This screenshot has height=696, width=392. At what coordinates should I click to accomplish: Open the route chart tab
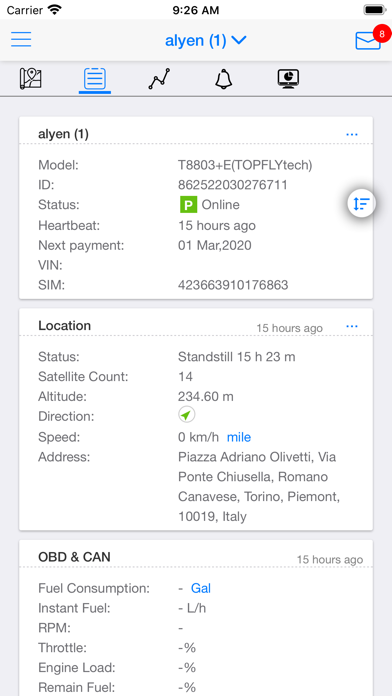pyautogui.click(x=159, y=79)
